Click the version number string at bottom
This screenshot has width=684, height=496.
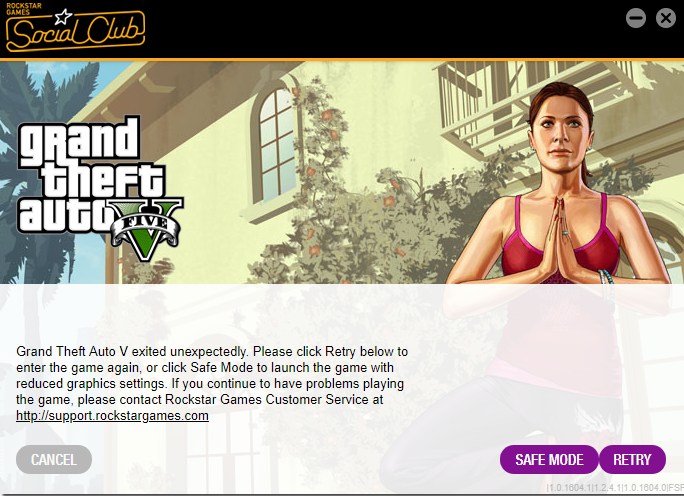[x=614, y=487]
